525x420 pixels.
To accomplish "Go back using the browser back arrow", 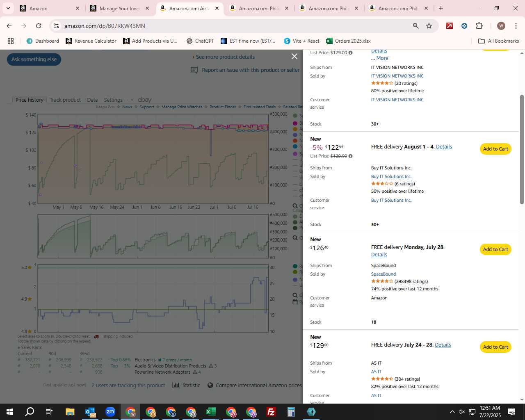I will click(9, 26).
